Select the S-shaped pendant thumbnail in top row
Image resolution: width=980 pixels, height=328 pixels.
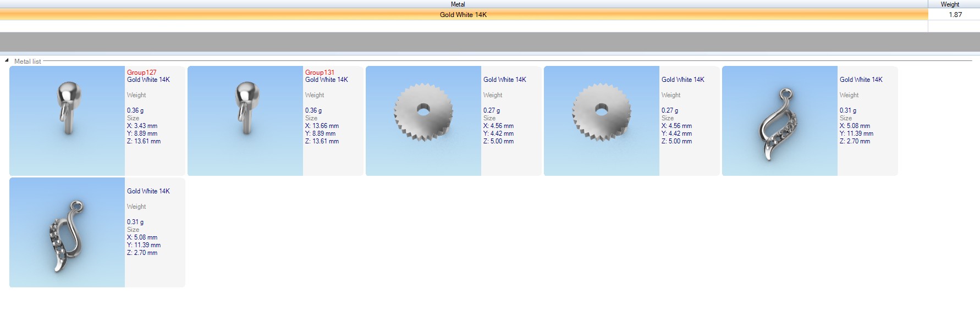click(x=780, y=121)
